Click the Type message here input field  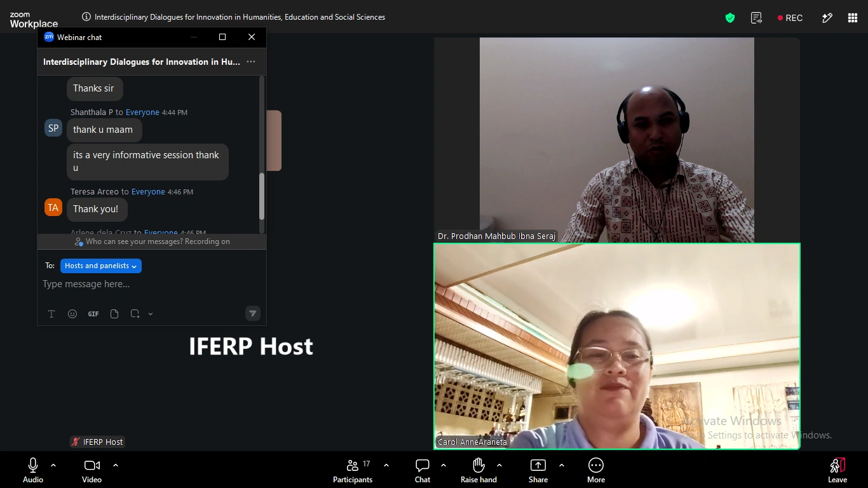(151, 284)
